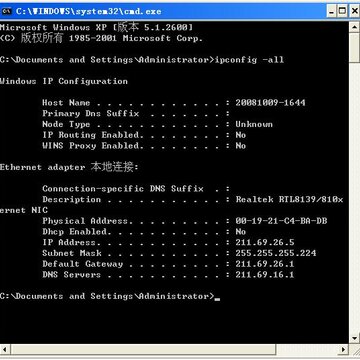The image size is (360, 360).
Task: Click the Host Name value 20081009-1644
Action: coord(270,103)
